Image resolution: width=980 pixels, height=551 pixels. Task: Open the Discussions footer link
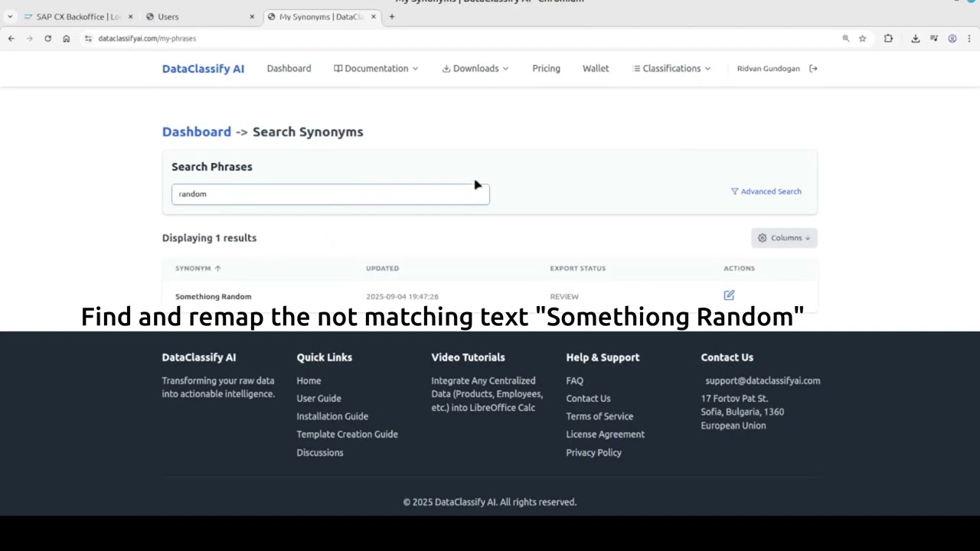tap(319, 452)
